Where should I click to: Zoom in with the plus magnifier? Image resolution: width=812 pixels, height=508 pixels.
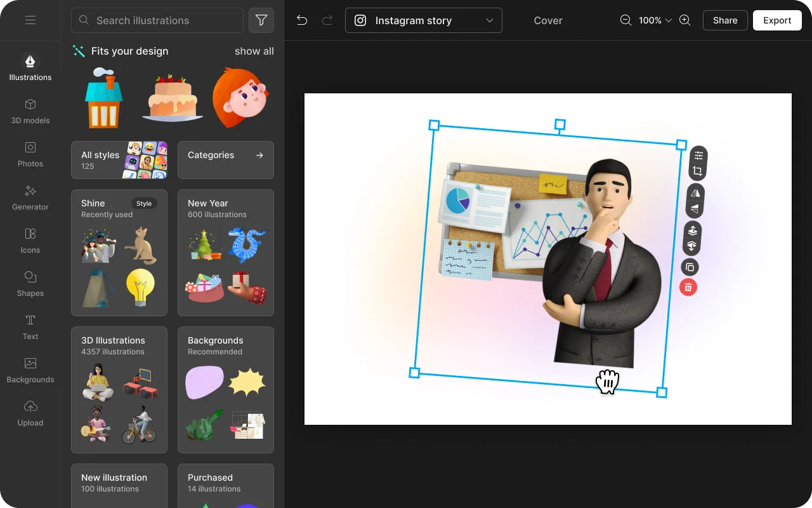(x=685, y=20)
